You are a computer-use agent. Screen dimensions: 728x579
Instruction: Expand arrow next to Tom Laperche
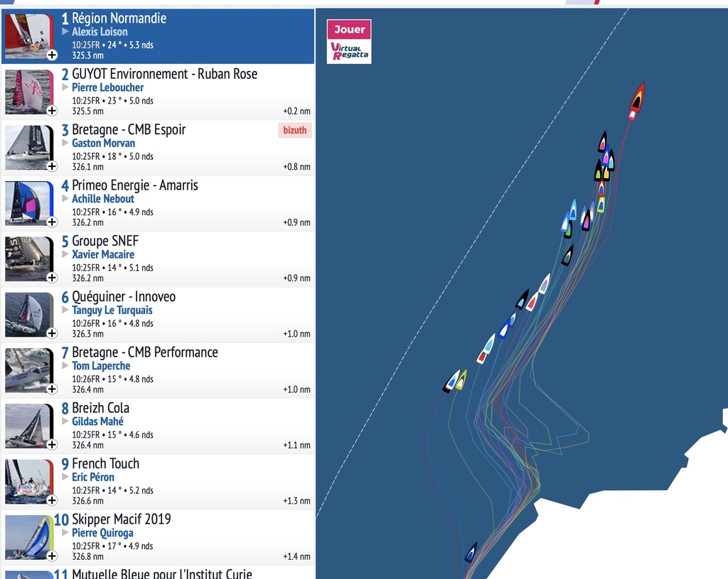[x=65, y=366]
